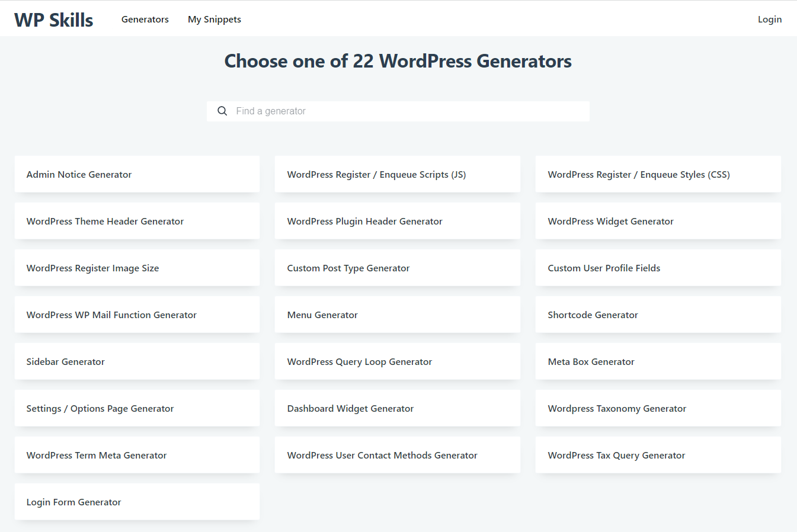Open the Login Form Generator

click(137, 501)
